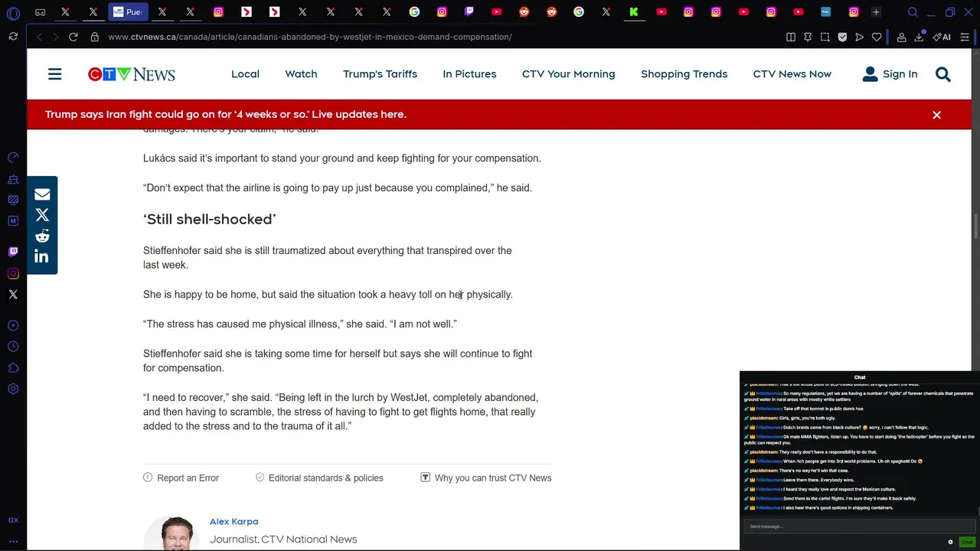Click the GX icon in the sidebar
The image size is (980, 551).
point(13,520)
